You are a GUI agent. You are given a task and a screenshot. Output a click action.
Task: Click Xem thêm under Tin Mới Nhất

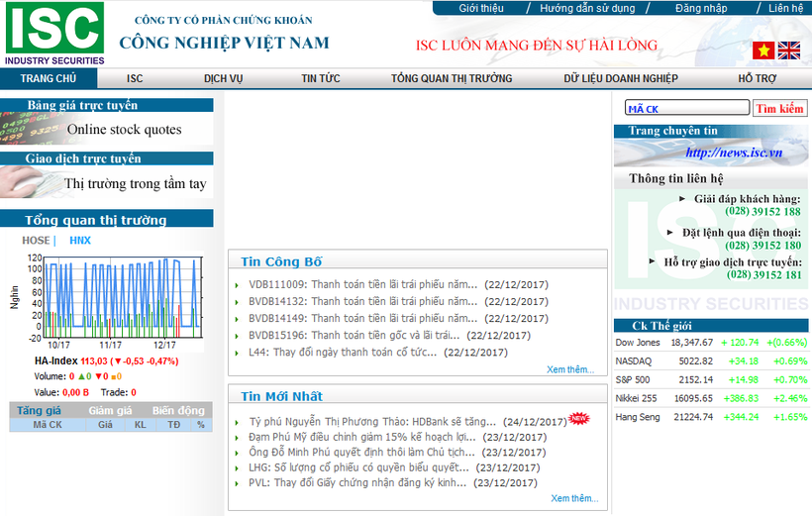[x=574, y=498]
